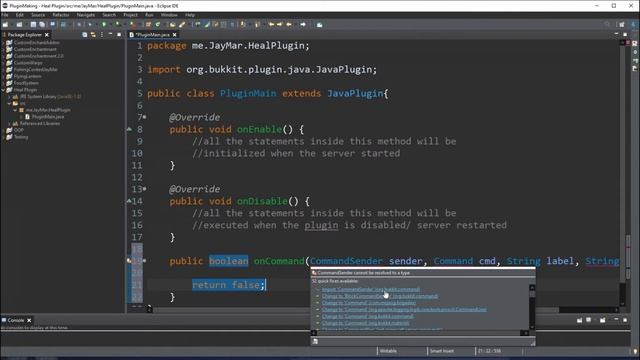This screenshot has height=360, width=640.
Task: Toggle Mark Occurrences highlighted pen icon
Action: click(x=207, y=24)
